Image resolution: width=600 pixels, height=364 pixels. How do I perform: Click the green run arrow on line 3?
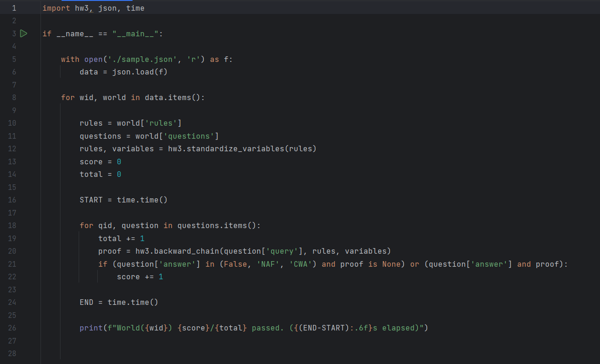23,34
